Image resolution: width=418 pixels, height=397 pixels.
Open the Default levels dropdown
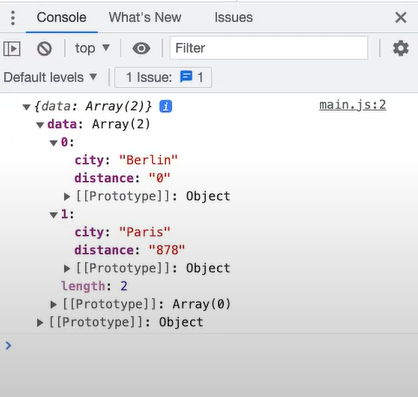[x=50, y=77]
